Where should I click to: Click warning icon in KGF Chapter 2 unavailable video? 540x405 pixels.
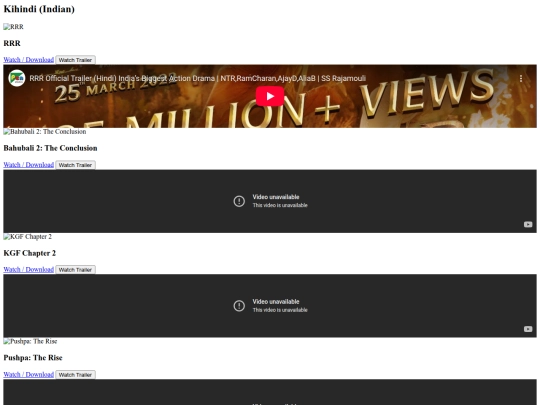click(x=239, y=306)
